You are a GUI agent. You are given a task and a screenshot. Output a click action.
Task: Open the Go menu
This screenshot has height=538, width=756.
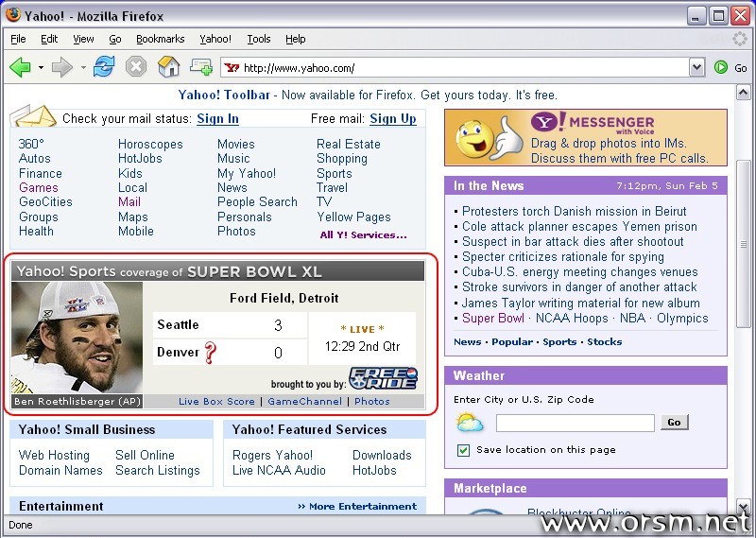pyautogui.click(x=114, y=39)
